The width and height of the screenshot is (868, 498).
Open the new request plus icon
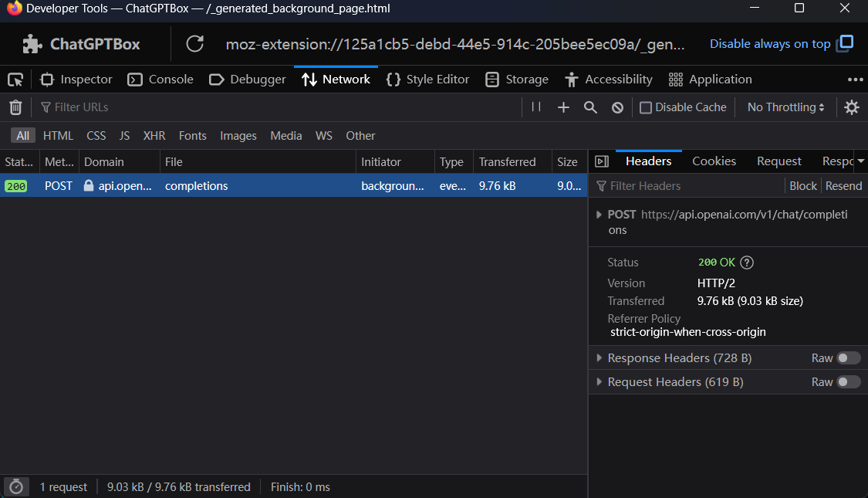563,107
